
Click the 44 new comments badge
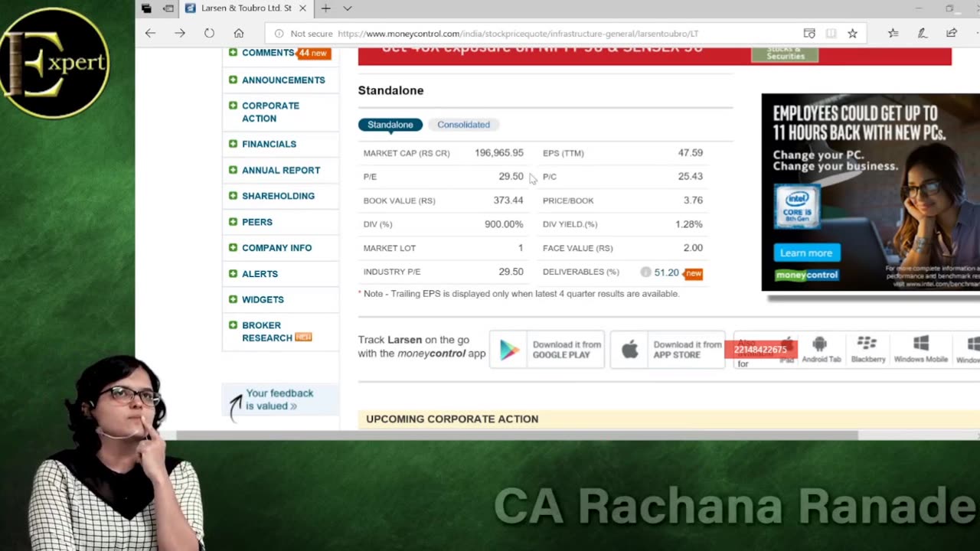pos(314,53)
